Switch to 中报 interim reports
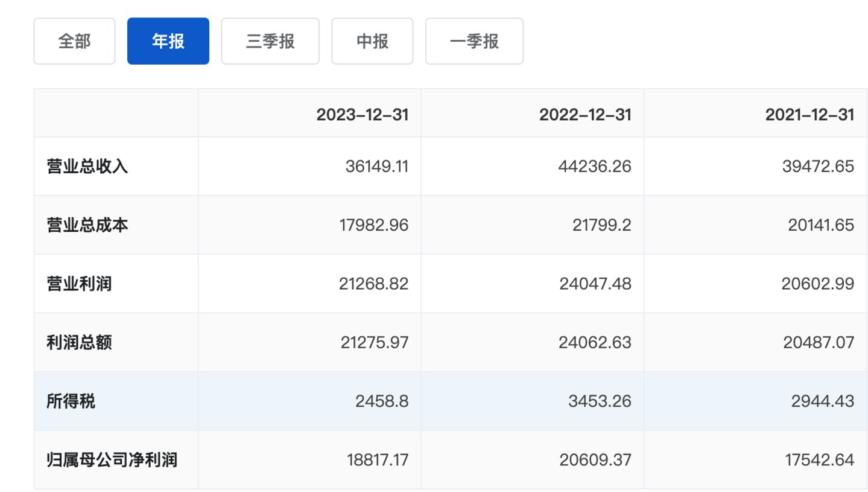Viewport: 868px width, 492px height. pos(372,40)
